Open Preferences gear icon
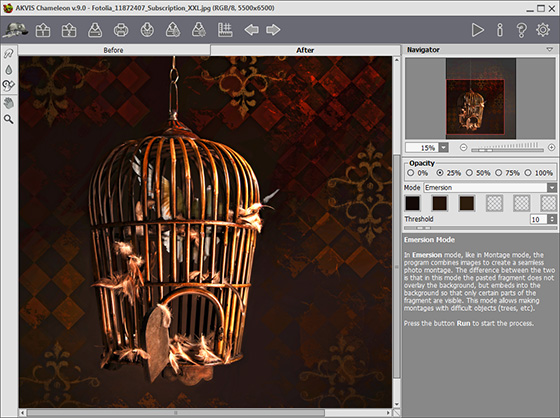Viewport: 560px width, 418px height. tap(543, 30)
